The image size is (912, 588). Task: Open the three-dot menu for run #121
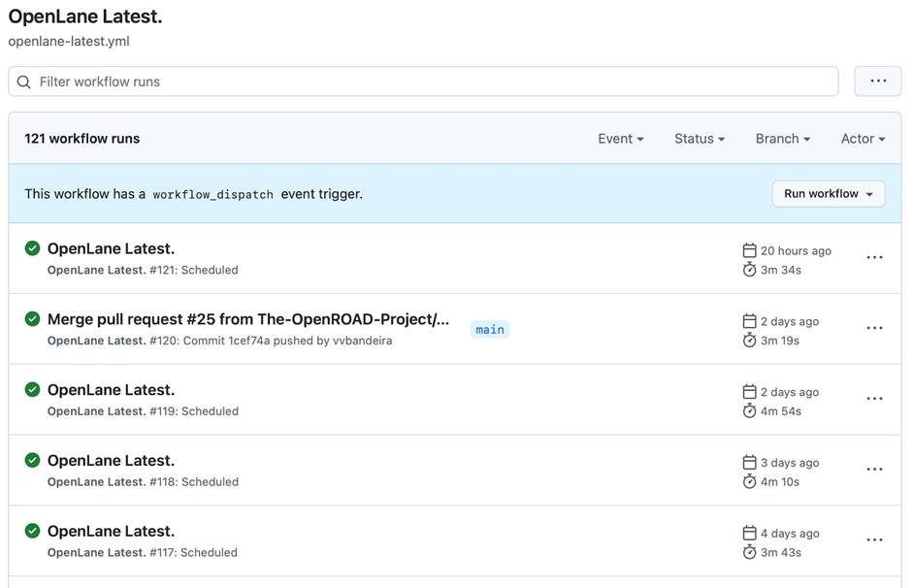pos(874,258)
